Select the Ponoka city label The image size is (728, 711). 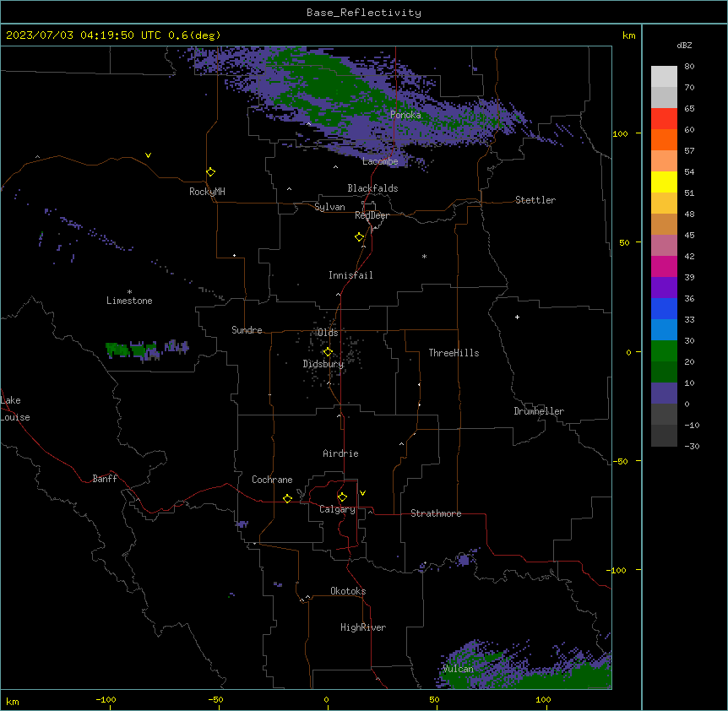[405, 115]
